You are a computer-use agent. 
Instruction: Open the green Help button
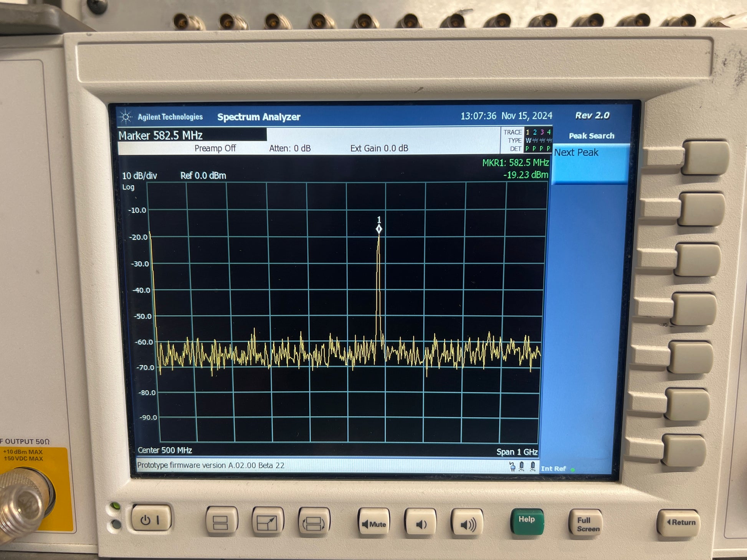tap(527, 521)
